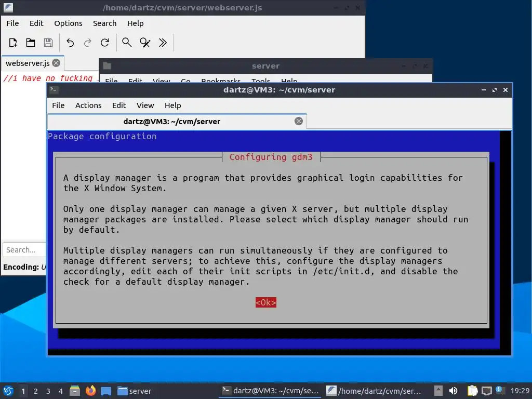The width and height of the screenshot is (532, 399).
Task: Click the update notification tray icon
Action: point(499,390)
